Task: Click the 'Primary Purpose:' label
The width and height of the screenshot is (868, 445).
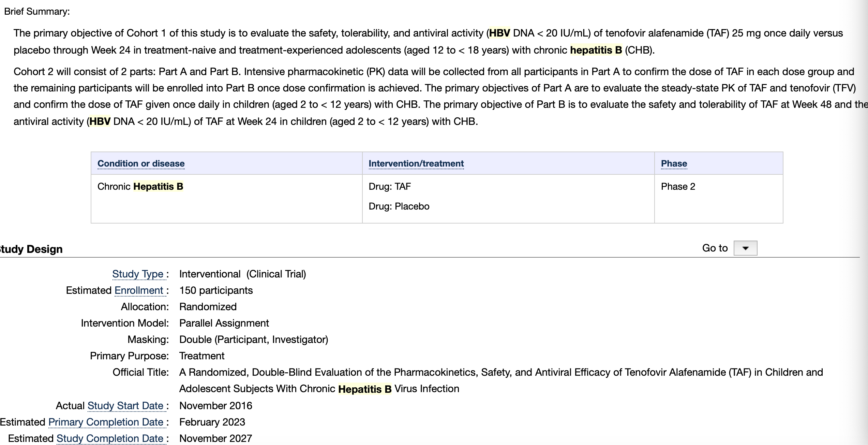Action: (129, 356)
